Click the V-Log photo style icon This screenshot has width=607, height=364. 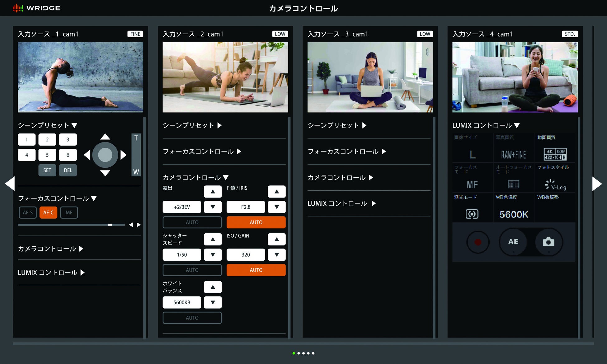[x=555, y=185]
